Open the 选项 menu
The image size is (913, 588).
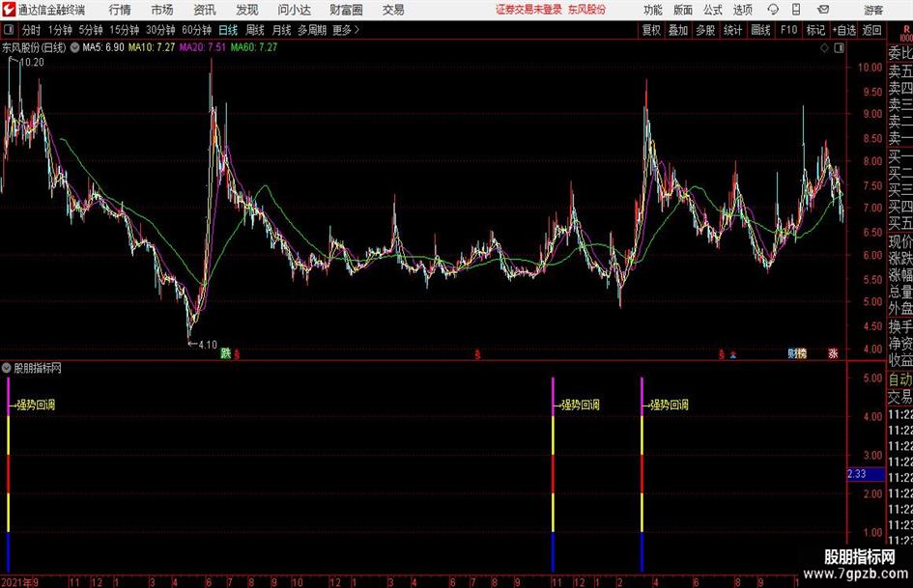[x=742, y=10]
